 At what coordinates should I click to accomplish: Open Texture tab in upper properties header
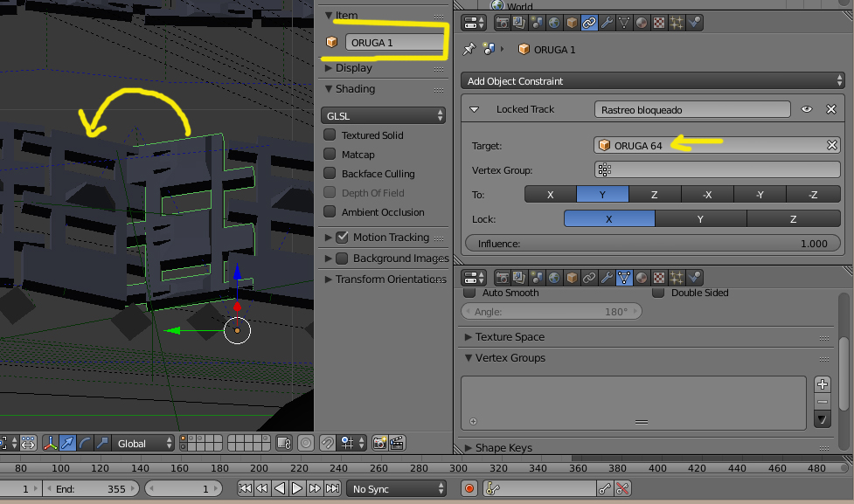[658, 23]
